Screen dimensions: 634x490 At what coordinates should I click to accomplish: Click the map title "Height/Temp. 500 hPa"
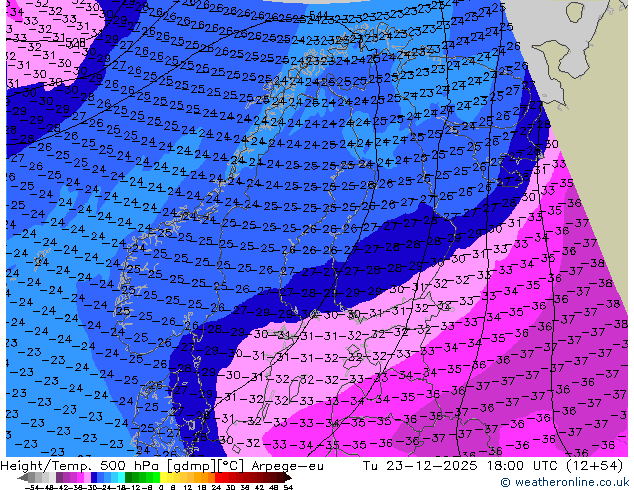coord(81,466)
